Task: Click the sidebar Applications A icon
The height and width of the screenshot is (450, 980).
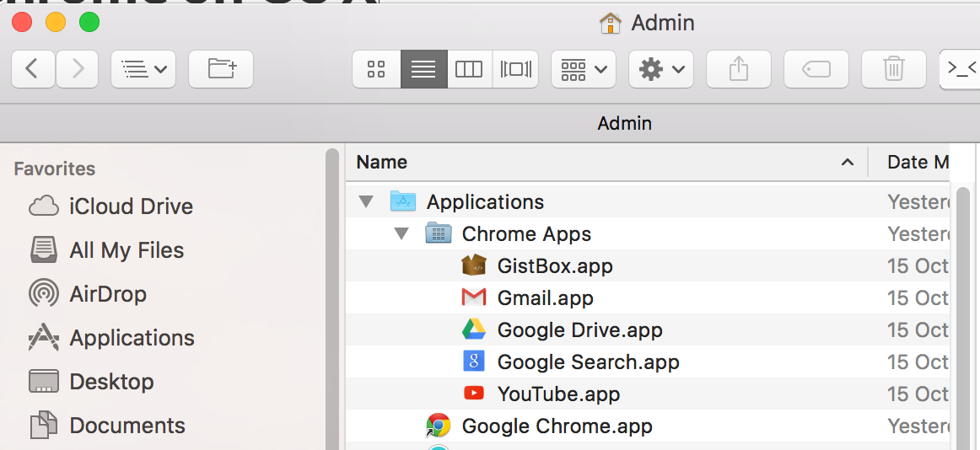Action: (x=44, y=337)
